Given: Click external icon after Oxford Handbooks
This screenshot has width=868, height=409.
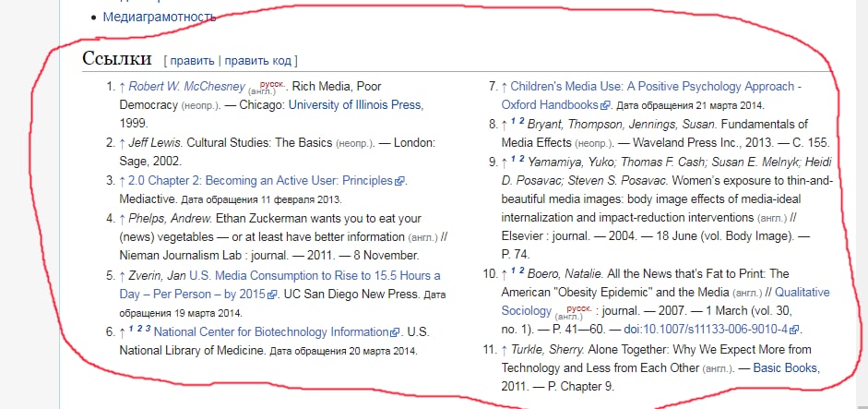Looking at the screenshot, I should click(x=605, y=105).
